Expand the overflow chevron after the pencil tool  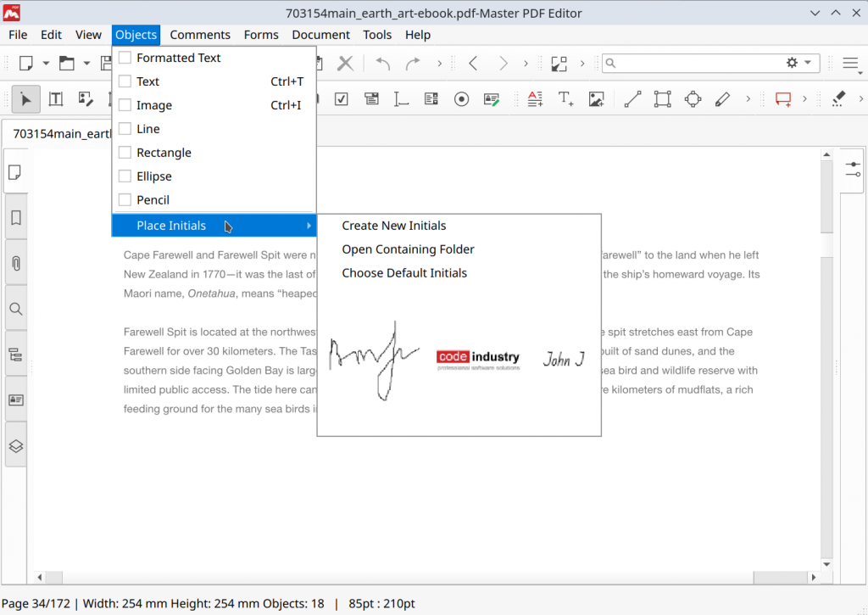[748, 99]
